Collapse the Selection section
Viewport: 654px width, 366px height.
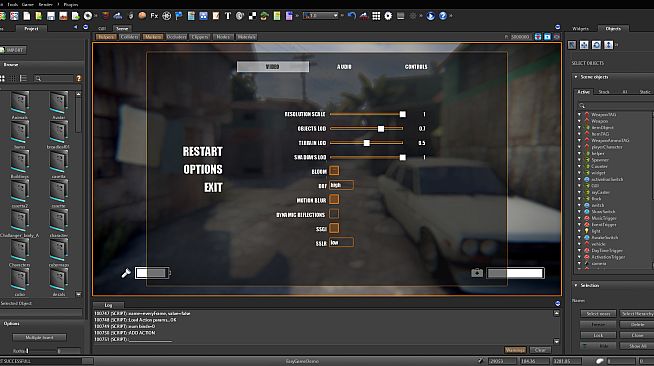[x=576, y=285]
